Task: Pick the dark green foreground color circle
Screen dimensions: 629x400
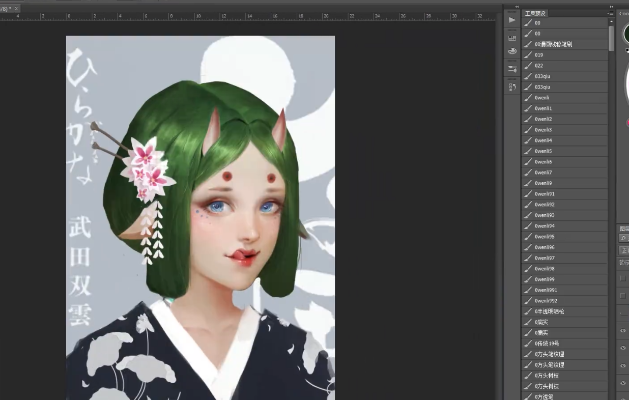Action: (626, 34)
